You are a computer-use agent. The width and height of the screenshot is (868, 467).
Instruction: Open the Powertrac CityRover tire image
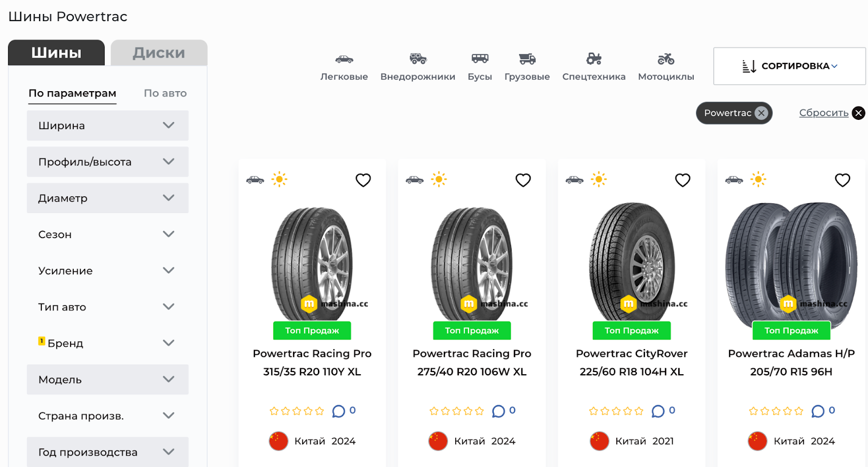tap(631, 262)
